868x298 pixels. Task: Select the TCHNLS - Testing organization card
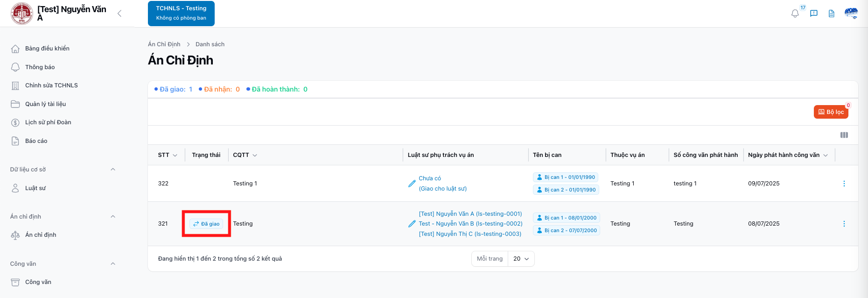click(x=181, y=14)
